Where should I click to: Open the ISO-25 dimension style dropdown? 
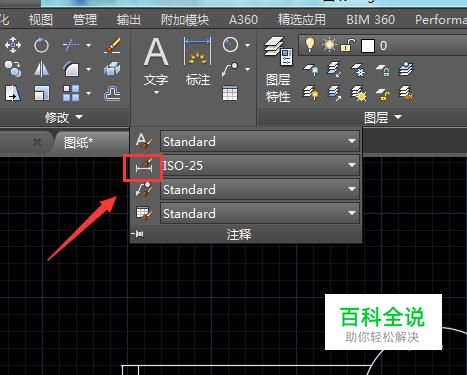pyautogui.click(x=352, y=165)
